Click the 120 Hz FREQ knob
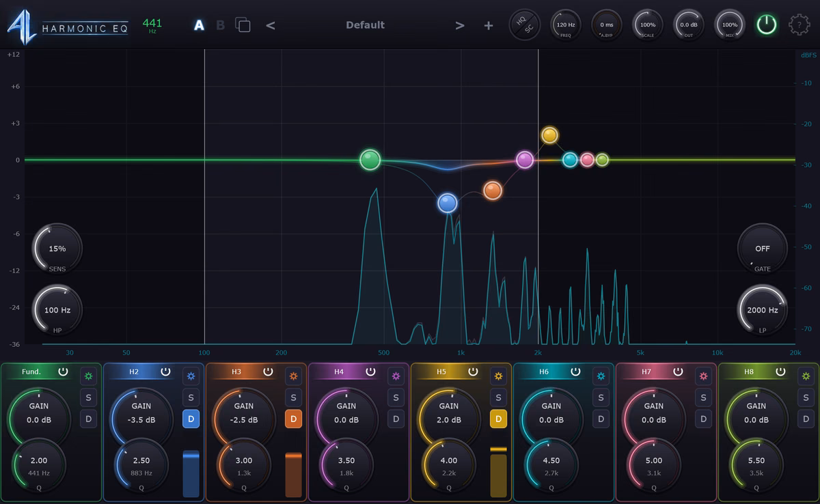 566,25
